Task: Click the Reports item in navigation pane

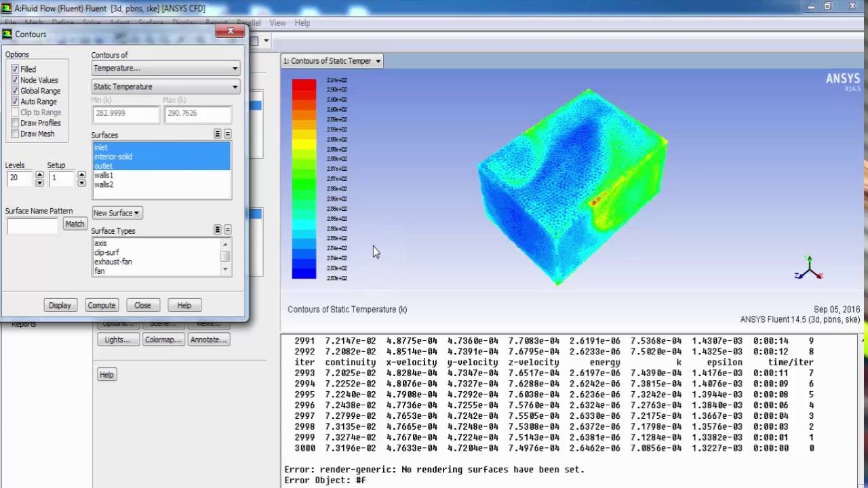Action: coord(24,324)
